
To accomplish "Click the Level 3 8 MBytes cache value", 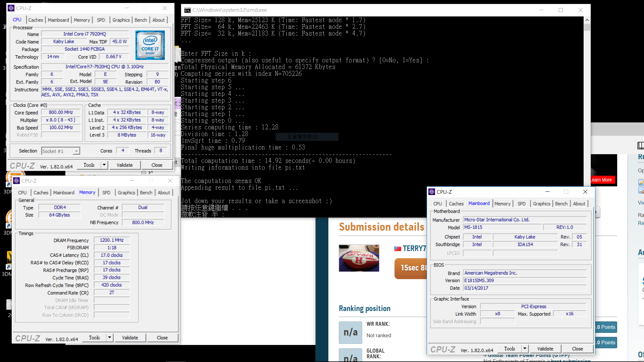I will 127,135.
